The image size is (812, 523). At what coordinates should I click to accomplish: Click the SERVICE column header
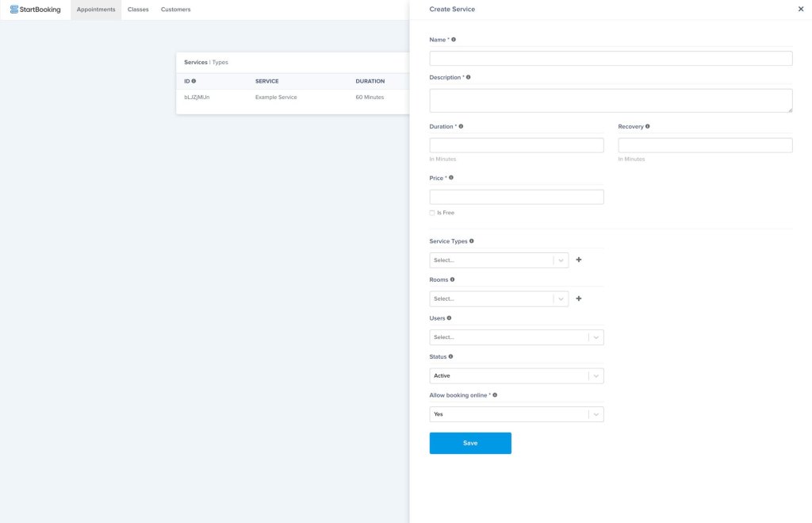tap(266, 82)
